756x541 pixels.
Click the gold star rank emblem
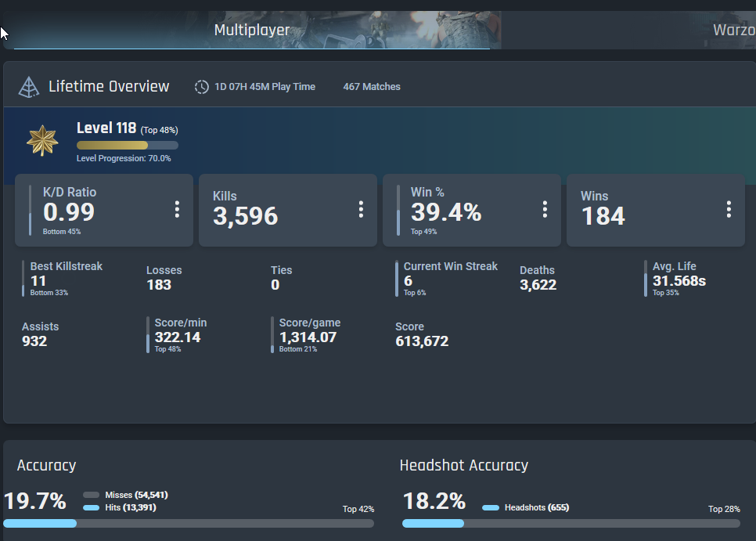(x=42, y=140)
